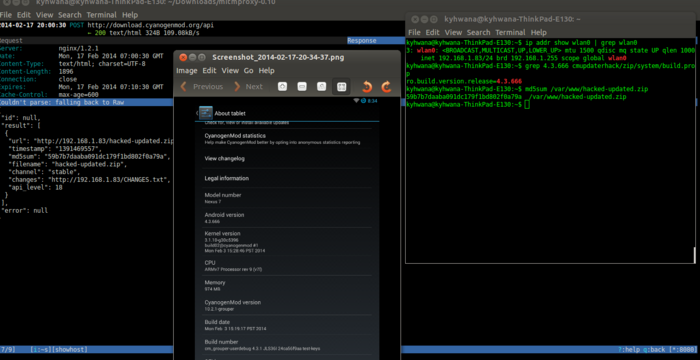Image resolution: width=700 pixels, height=360 pixels.
Task: Open the Help menu in image viewer
Action: [267, 71]
